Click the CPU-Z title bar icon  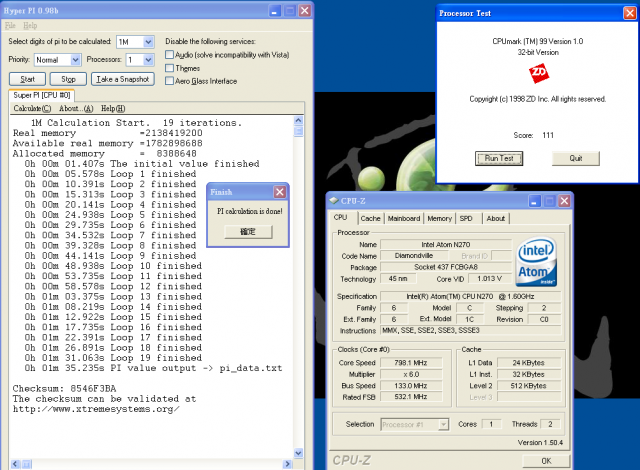tap(334, 200)
